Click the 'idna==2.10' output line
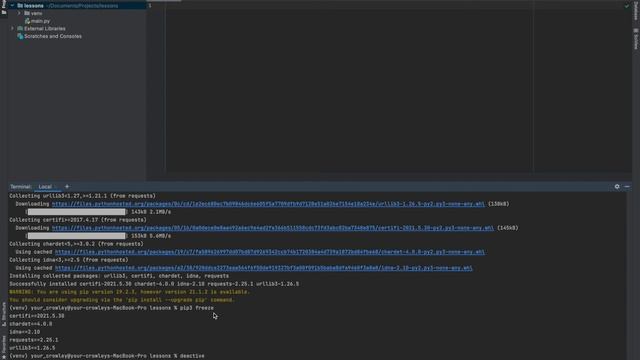The width and height of the screenshot is (640, 360). 24,332
